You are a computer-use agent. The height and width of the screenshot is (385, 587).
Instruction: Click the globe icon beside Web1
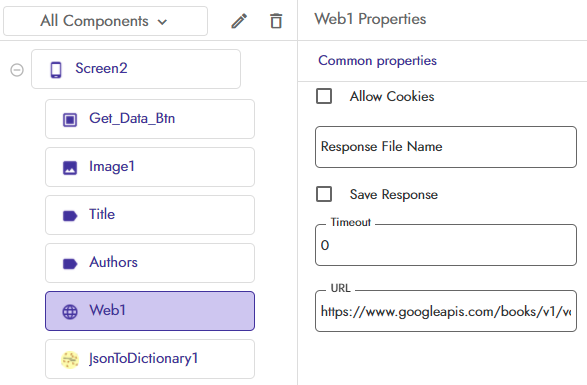(x=70, y=312)
